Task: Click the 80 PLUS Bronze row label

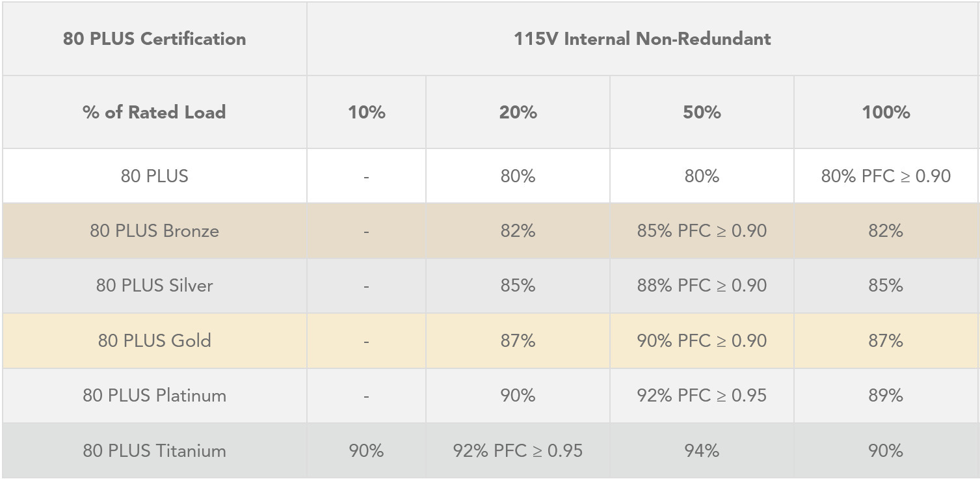Action: tap(155, 231)
